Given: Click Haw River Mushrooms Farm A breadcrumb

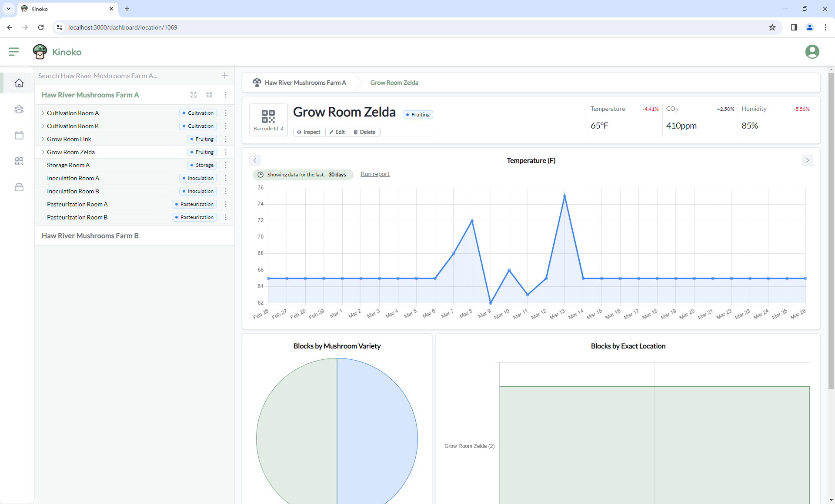Looking at the screenshot, I should [305, 83].
